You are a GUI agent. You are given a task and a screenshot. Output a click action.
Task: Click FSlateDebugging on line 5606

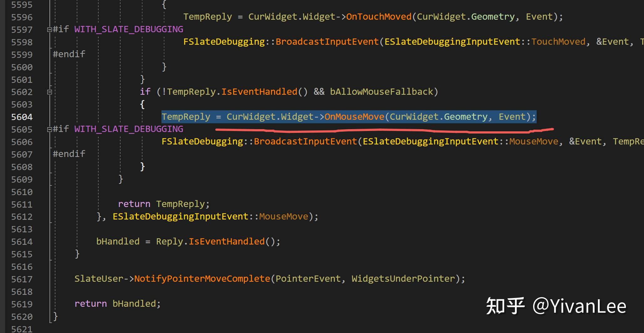click(202, 142)
